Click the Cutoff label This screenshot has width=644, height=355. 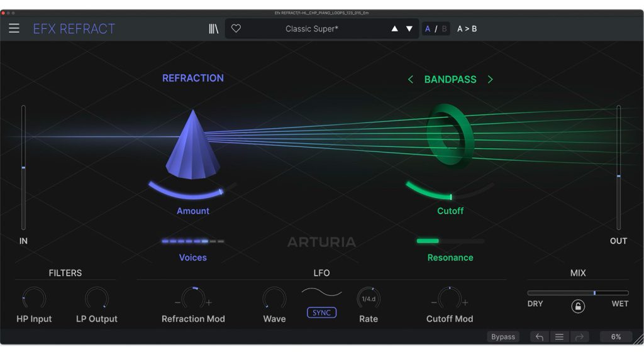pos(450,211)
